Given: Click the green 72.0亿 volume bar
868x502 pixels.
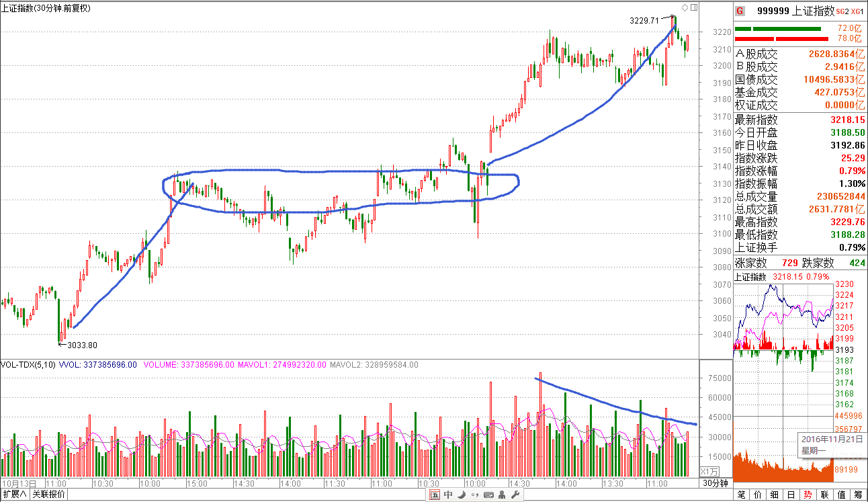Looking at the screenshot, I should [x=777, y=29].
